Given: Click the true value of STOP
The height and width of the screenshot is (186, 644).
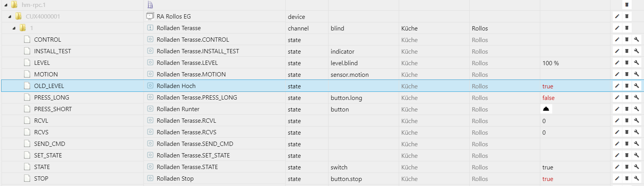Looking at the screenshot, I should (548, 179).
